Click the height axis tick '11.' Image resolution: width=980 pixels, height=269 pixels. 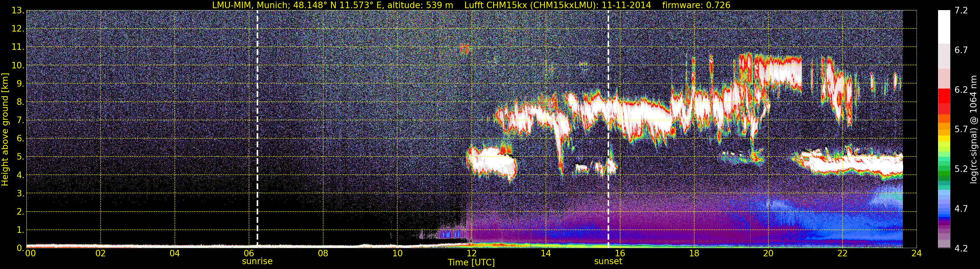18,47
